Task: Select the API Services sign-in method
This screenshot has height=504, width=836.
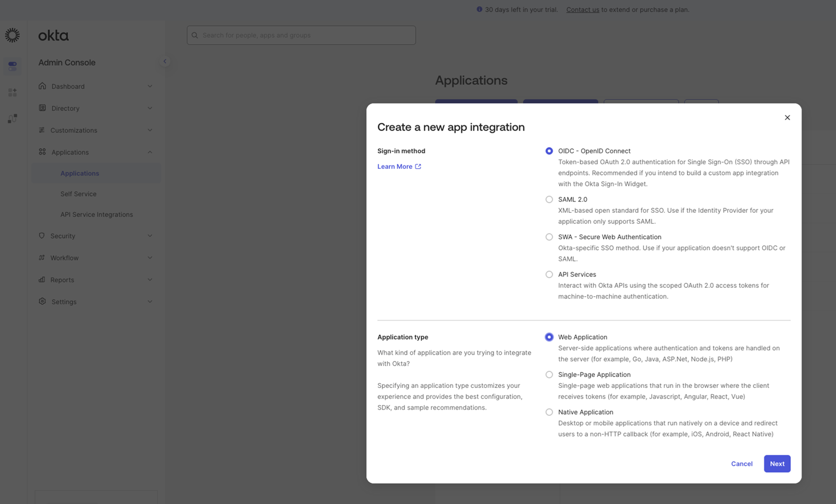Action: click(549, 275)
